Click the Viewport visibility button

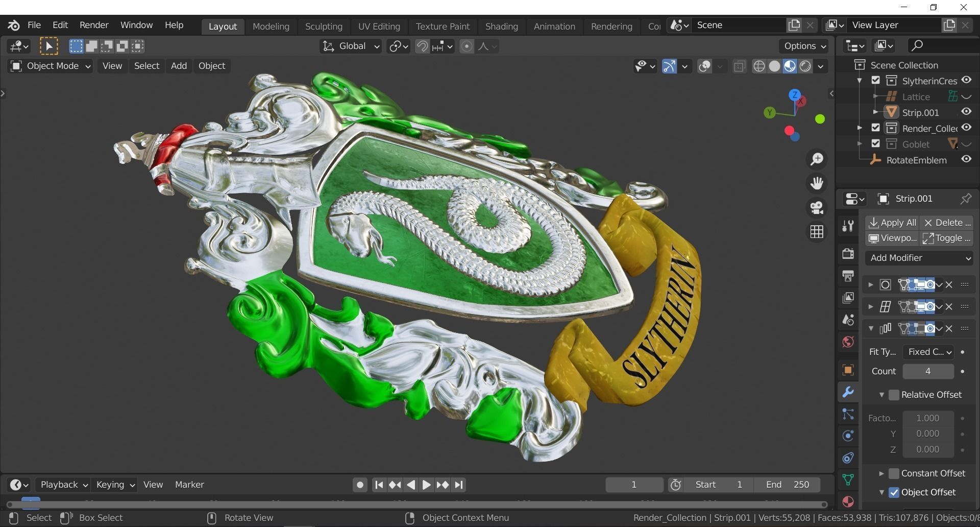[892, 238]
